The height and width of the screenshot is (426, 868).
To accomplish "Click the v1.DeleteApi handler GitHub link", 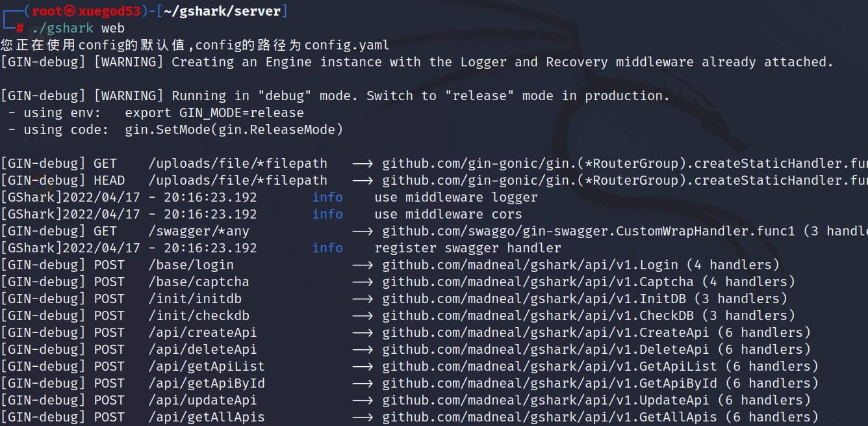I will (546, 349).
